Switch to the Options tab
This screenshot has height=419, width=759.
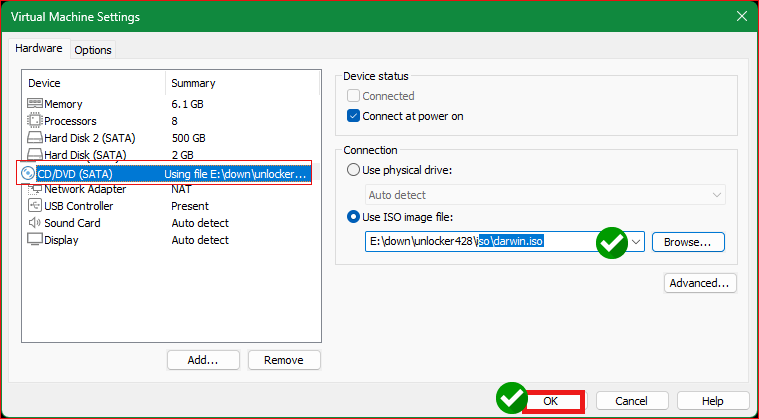(93, 50)
